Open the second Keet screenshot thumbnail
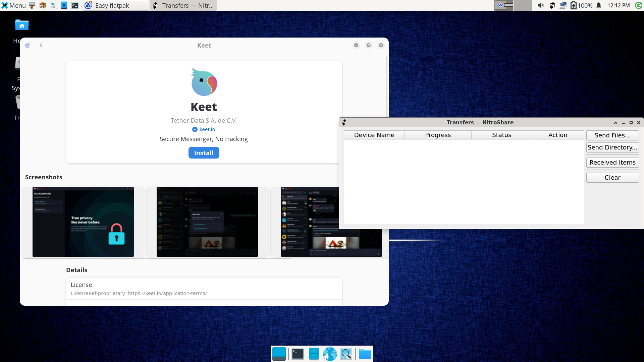This screenshot has width=644, height=362. [x=207, y=222]
